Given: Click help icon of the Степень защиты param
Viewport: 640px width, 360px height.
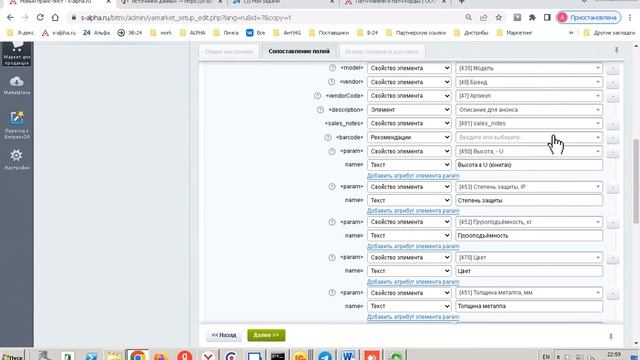Looking at the screenshot, I should coord(332,187).
